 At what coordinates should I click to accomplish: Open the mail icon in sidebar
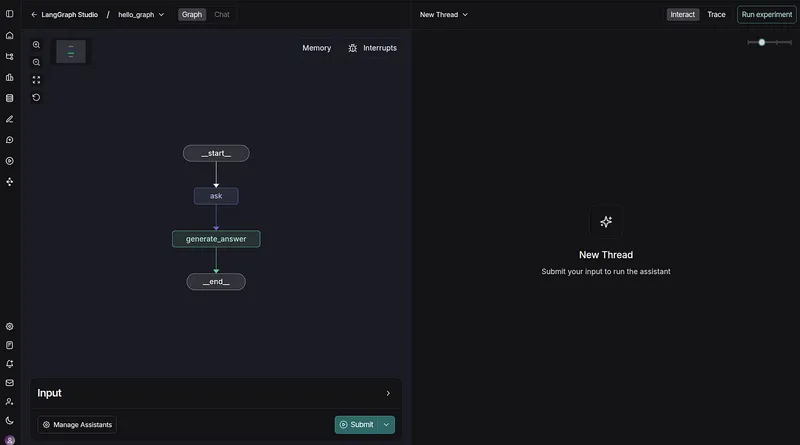[x=10, y=383]
